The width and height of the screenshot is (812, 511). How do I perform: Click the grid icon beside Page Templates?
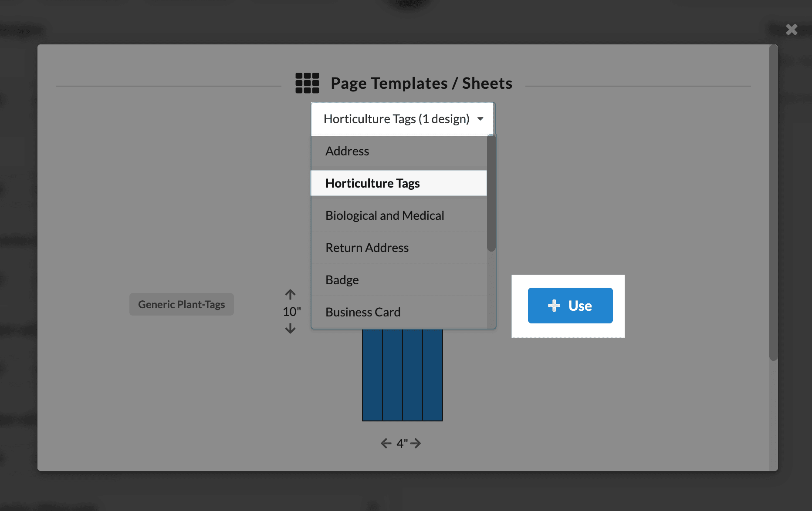click(x=307, y=83)
